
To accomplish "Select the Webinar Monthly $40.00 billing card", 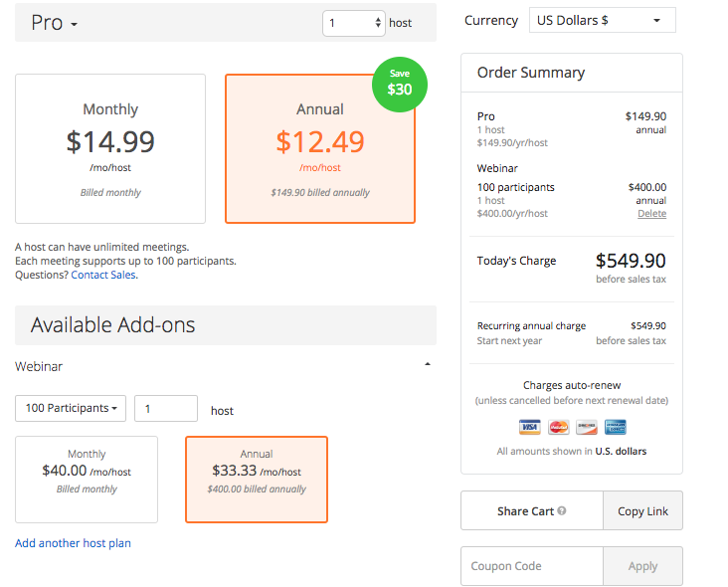I will (87, 480).
